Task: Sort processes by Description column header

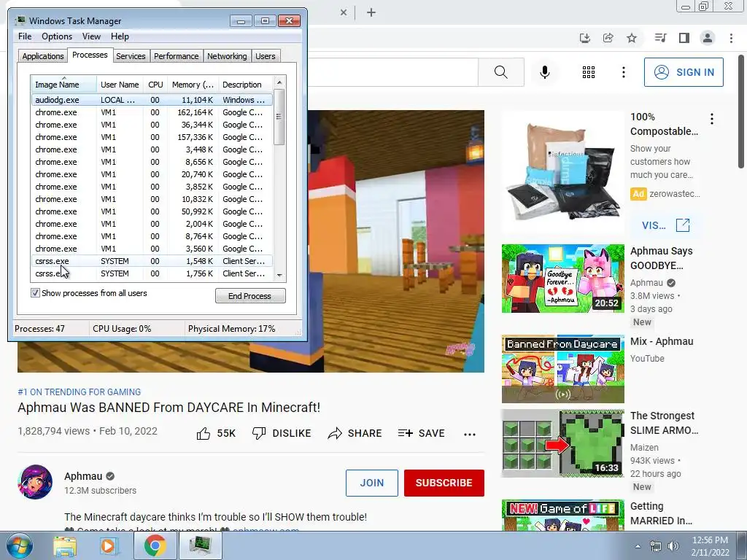Action: click(x=245, y=85)
